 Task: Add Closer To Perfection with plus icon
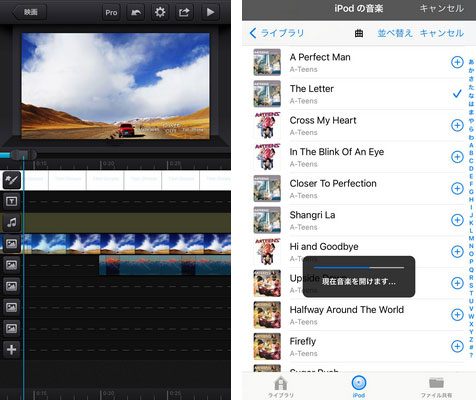pyautogui.click(x=457, y=188)
